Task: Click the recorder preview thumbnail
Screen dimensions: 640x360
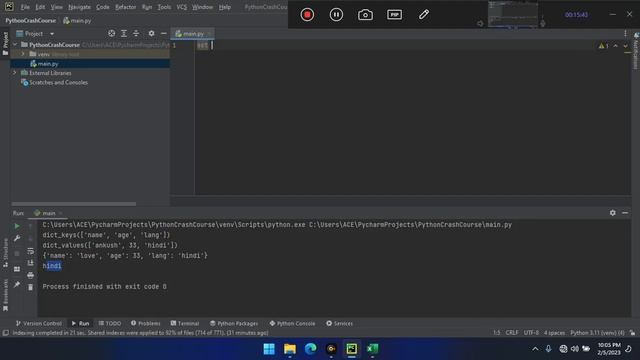Action: (x=513, y=14)
